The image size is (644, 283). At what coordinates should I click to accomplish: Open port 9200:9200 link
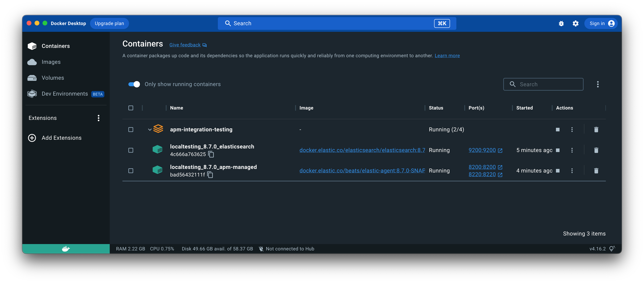coord(482,150)
